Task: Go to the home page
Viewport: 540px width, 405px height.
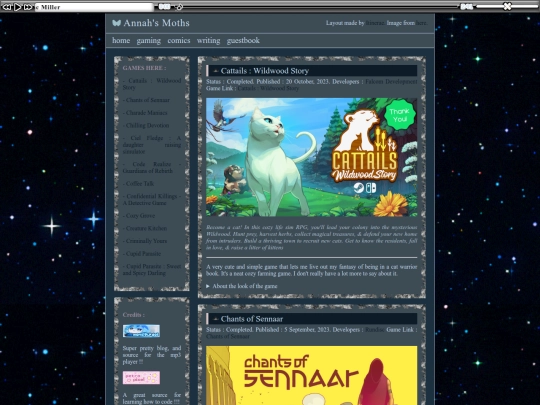Action: pyautogui.click(x=121, y=40)
